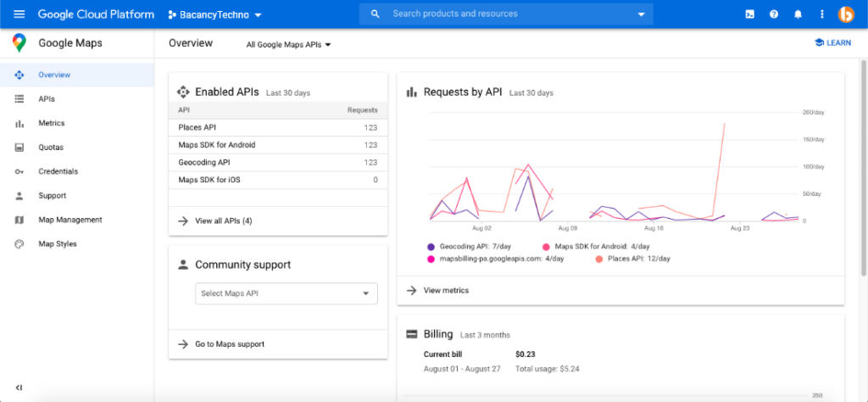Open the user account avatar
868x402 pixels.
(x=847, y=14)
